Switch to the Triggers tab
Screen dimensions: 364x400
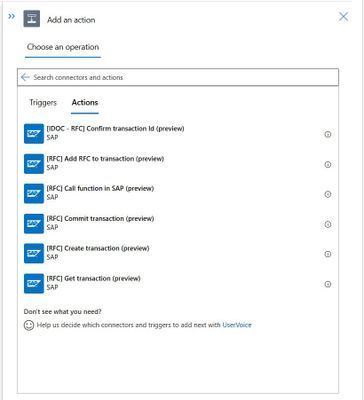point(43,103)
